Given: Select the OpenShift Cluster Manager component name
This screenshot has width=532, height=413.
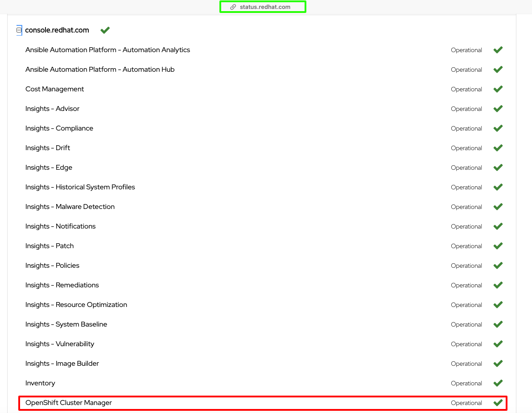Looking at the screenshot, I should tap(69, 403).
